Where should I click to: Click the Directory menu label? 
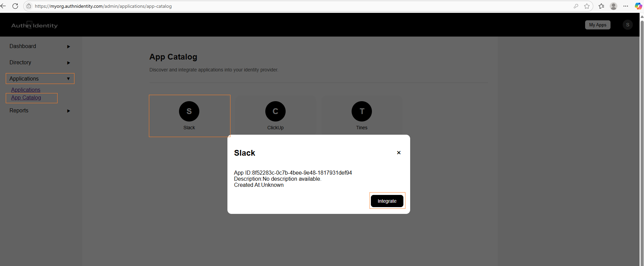20,63
